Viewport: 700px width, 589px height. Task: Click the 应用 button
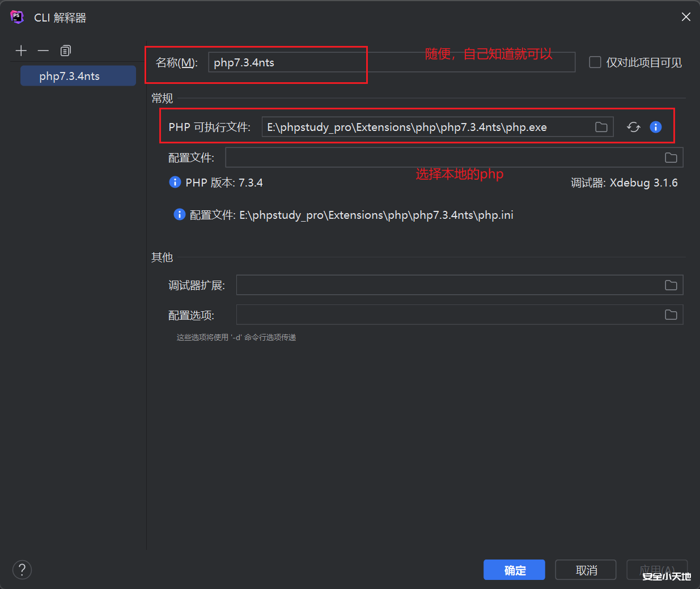click(x=657, y=570)
